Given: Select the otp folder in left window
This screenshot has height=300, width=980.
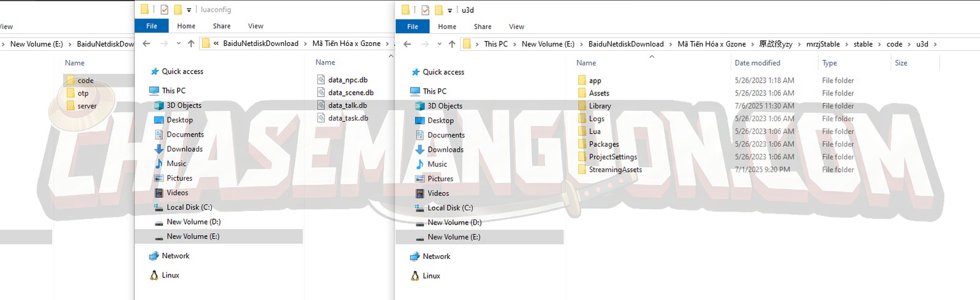Looking at the screenshot, I should click(x=83, y=93).
